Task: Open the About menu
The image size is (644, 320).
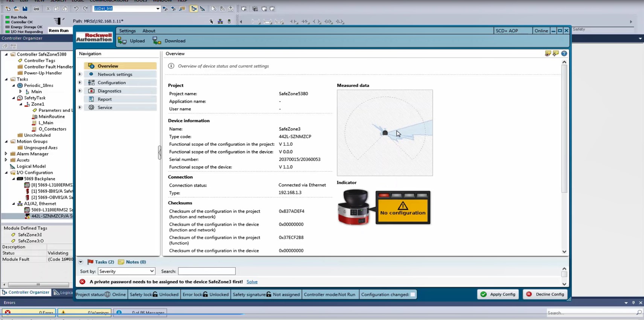Action: 149,31
